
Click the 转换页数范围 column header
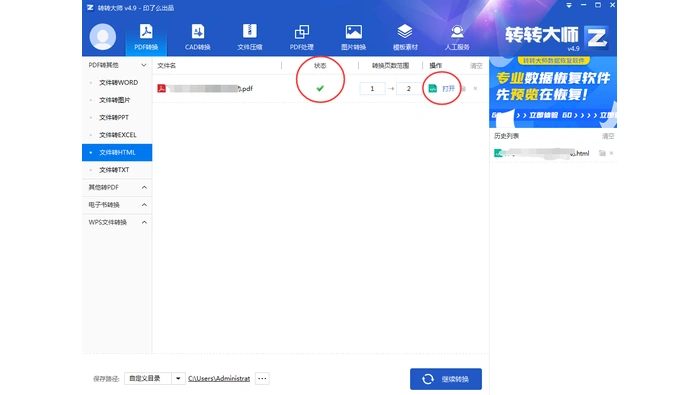[390, 66]
